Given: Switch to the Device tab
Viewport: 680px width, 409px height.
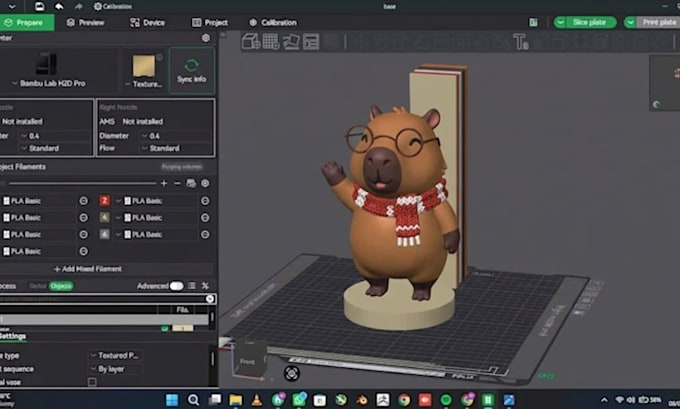Looking at the screenshot, I should [147, 23].
